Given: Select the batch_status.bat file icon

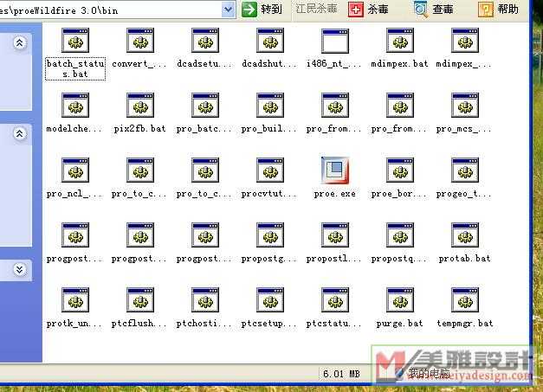Looking at the screenshot, I should [x=75, y=41].
